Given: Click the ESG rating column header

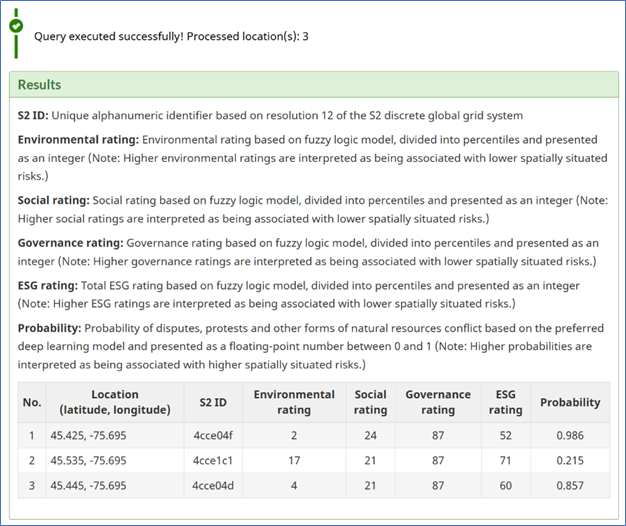Looking at the screenshot, I should (x=505, y=402).
